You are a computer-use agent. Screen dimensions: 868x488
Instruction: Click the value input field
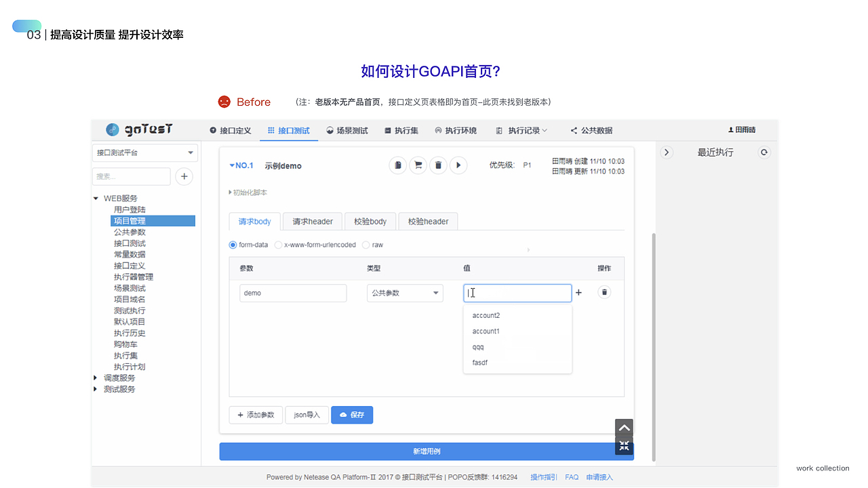(517, 293)
